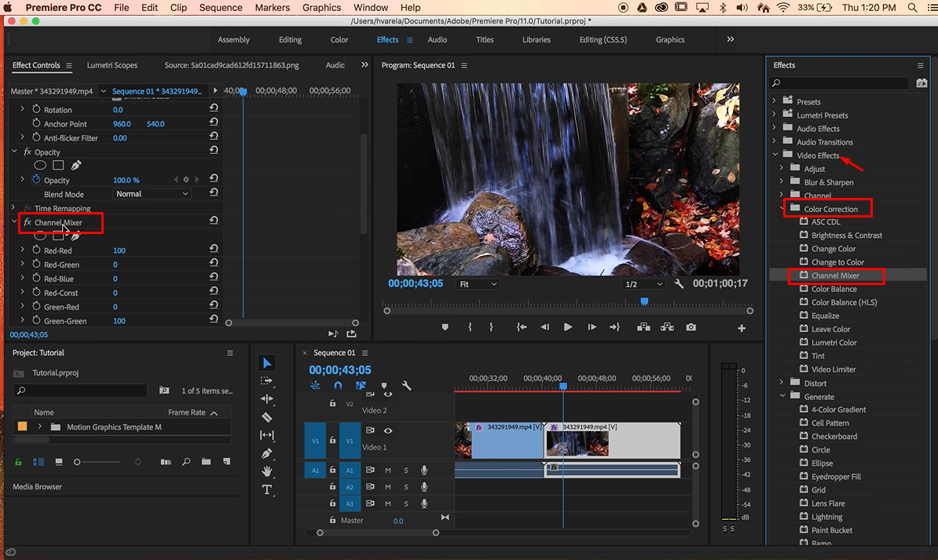Click the Add Marker button in Program monitor
This screenshot has width=938, height=560.
click(445, 328)
